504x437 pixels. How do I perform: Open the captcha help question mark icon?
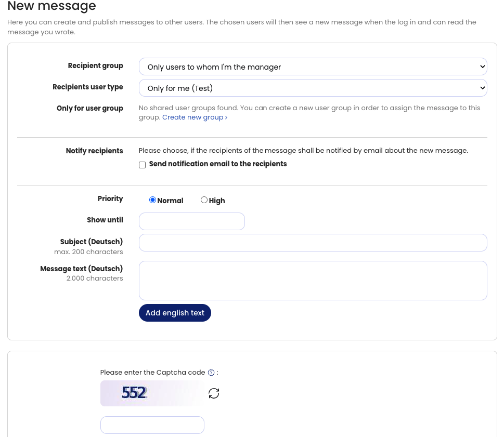click(x=211, y=372)
